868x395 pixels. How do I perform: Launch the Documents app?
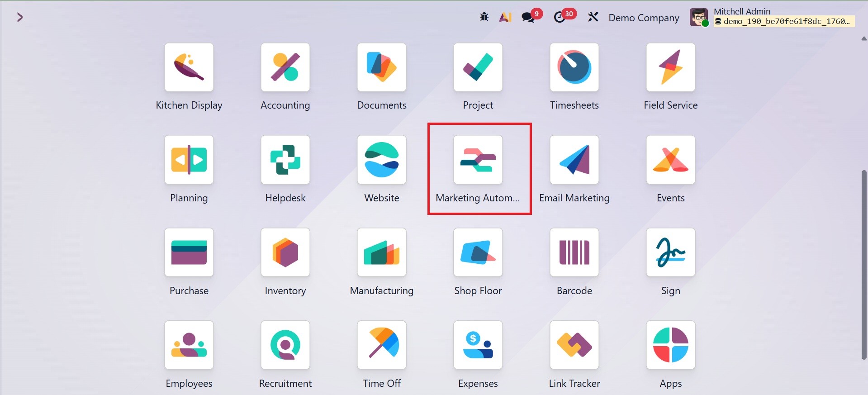pos(382,67)
